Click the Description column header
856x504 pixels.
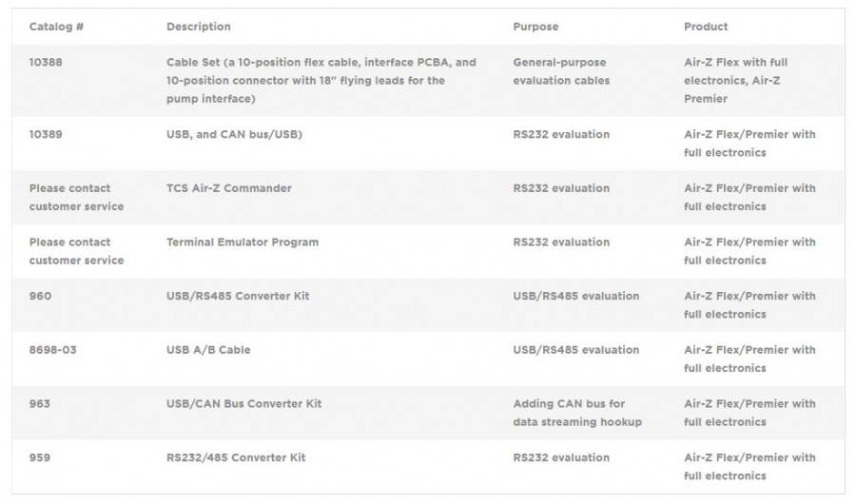click(x=198, y=27)
